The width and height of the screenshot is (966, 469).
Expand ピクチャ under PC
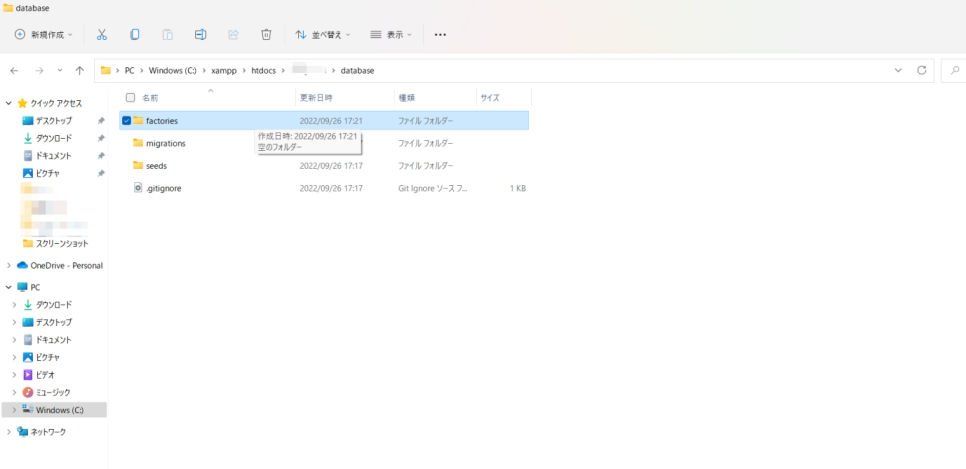coord(14,357)
